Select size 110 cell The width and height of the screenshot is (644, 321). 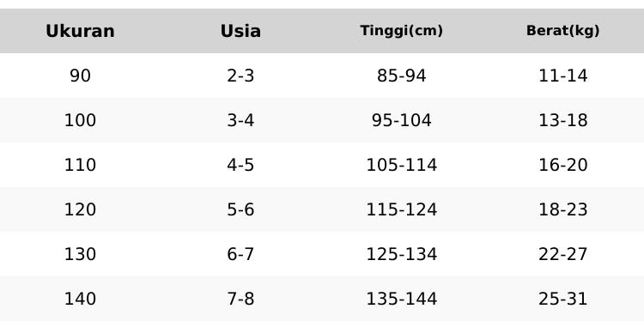point(80,165)
